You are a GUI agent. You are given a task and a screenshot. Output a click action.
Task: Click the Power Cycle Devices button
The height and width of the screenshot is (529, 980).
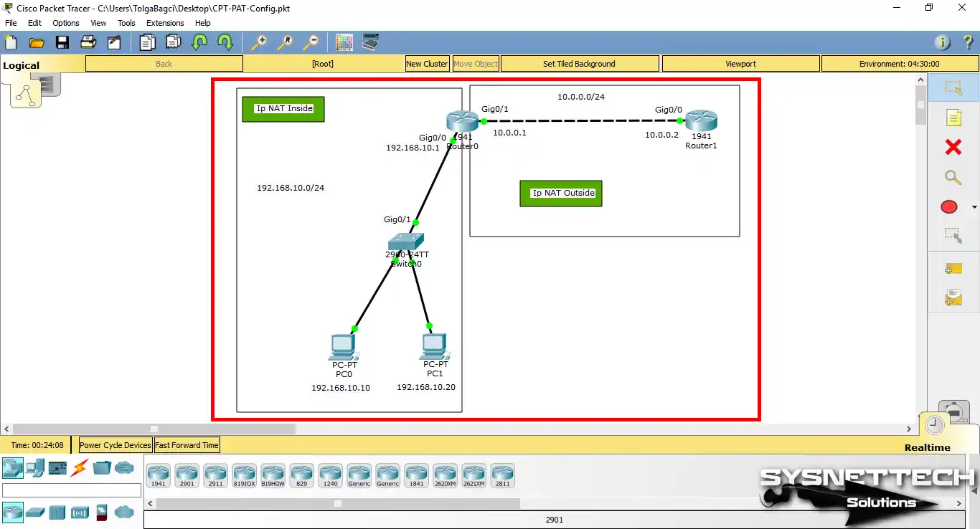[114, 444]
